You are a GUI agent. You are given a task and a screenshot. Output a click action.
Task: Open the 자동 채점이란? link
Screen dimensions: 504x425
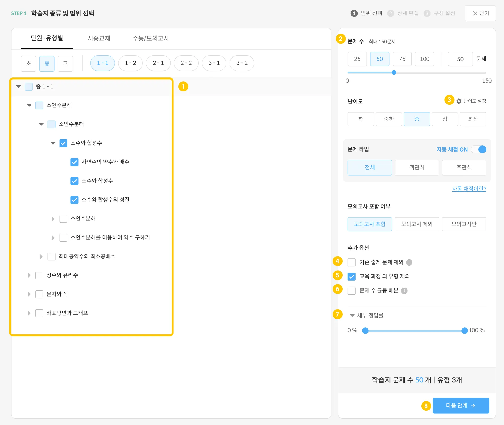point(469,189)
